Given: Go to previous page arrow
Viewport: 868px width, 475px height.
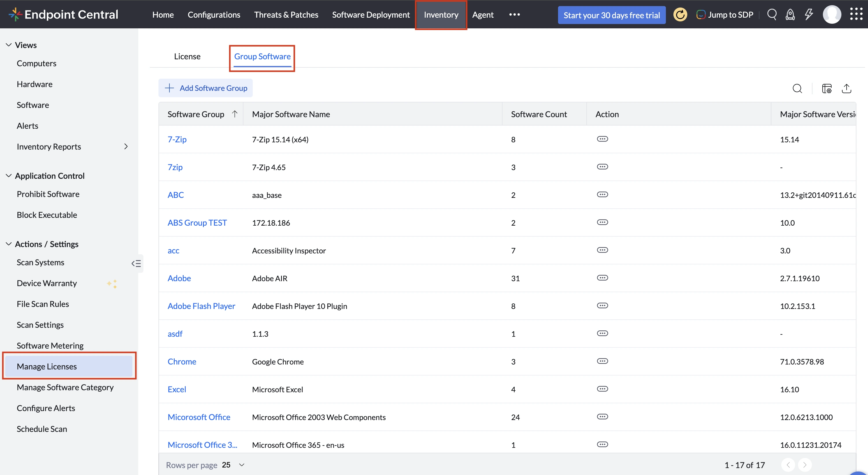Looking at the screenshot, I should (x=788, y=465).
